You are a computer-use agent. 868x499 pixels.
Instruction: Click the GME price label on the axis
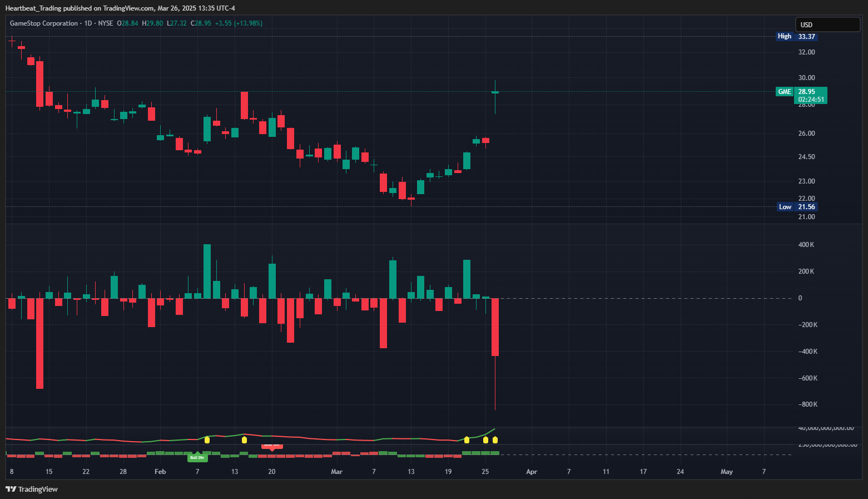(x=785, y=92)
